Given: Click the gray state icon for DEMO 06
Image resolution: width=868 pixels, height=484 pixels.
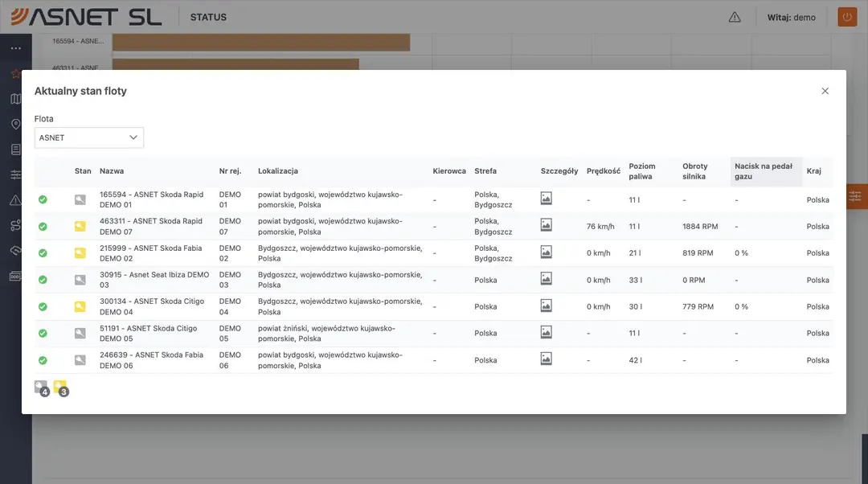Looking at the screenshot, I should (x=80, y=360).
